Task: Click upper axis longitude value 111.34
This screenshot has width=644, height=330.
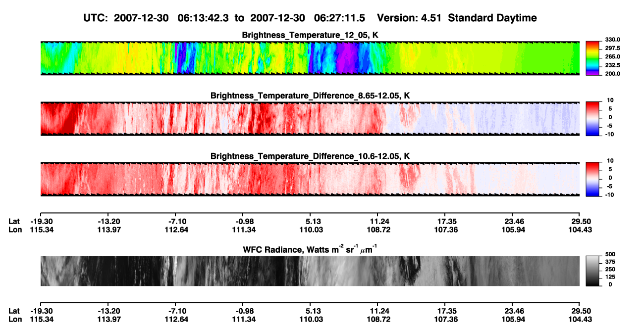Action: coord(243,230)
